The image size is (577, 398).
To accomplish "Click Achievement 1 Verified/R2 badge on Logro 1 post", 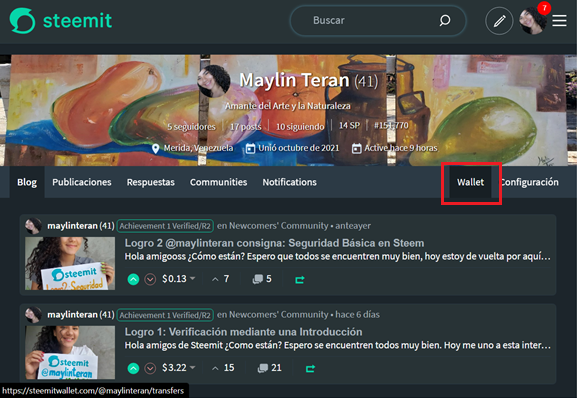I will 165,315.
